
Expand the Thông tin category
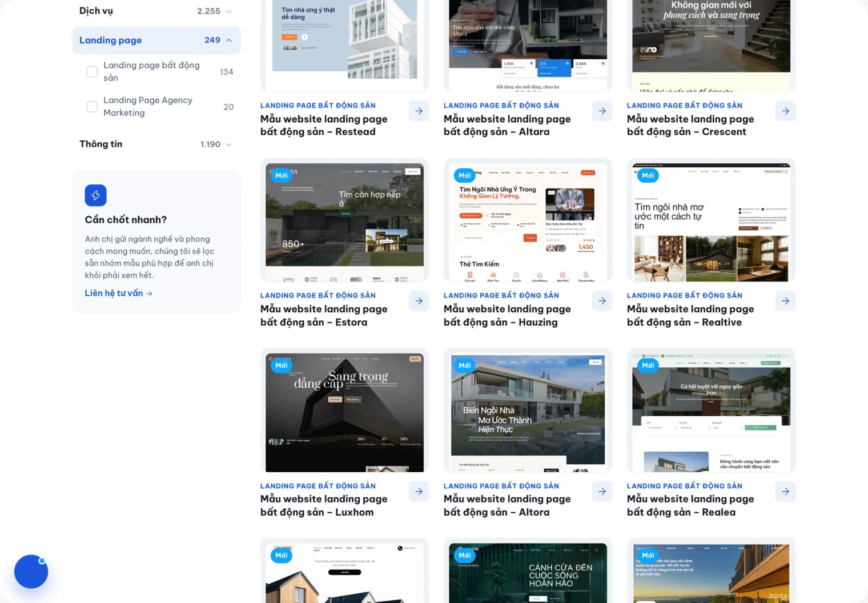coord(156,144)
